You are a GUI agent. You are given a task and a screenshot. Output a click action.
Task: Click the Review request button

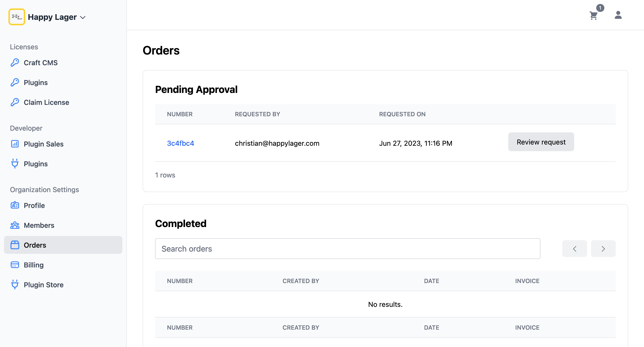[x=541, y=142]
